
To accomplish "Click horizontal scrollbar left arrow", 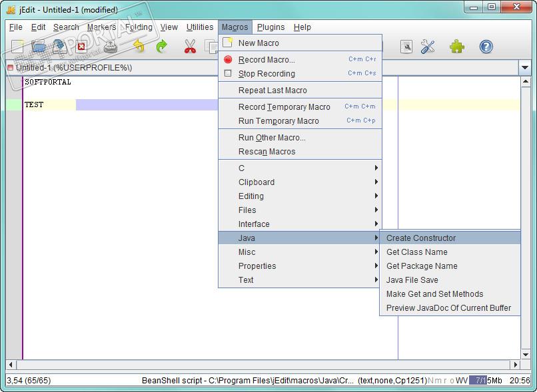I will [11, 365].
